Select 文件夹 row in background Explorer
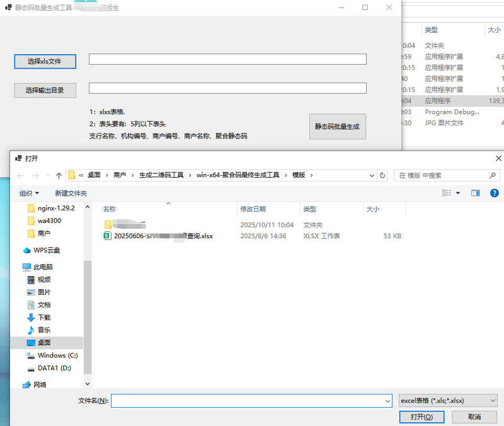This screenshot has width=504, height=426. (x=452, y=45)
